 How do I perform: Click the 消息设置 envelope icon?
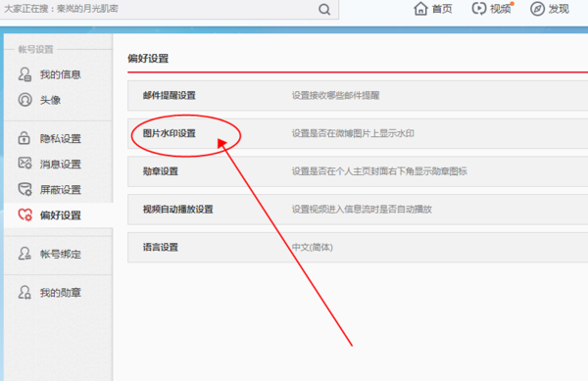(x=25, y=164)
